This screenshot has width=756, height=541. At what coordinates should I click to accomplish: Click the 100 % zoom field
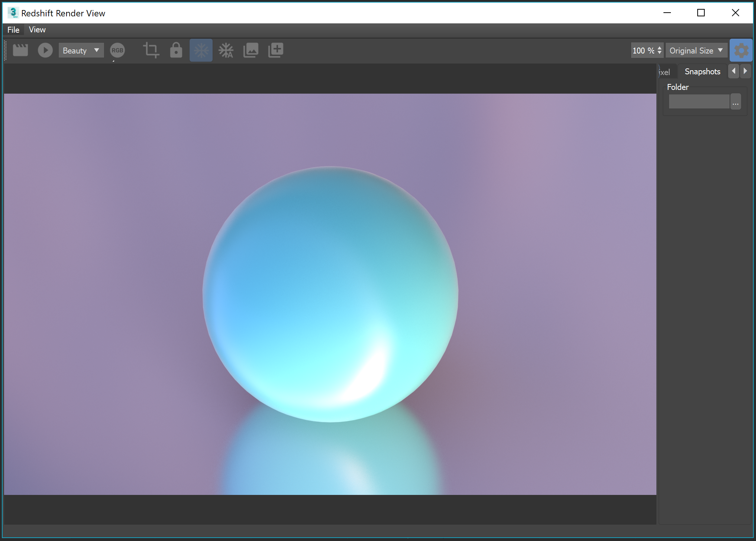[x=644, y=51]
